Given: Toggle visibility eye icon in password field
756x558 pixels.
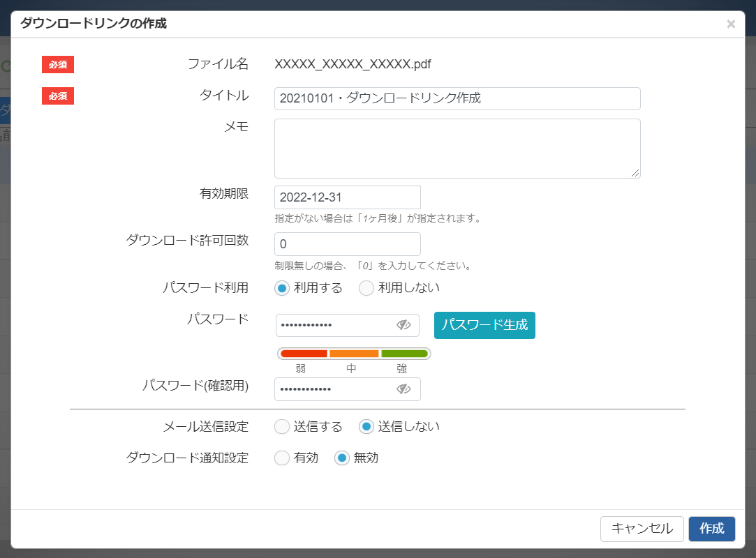Looking at the screenshot, I should (403, 325).
